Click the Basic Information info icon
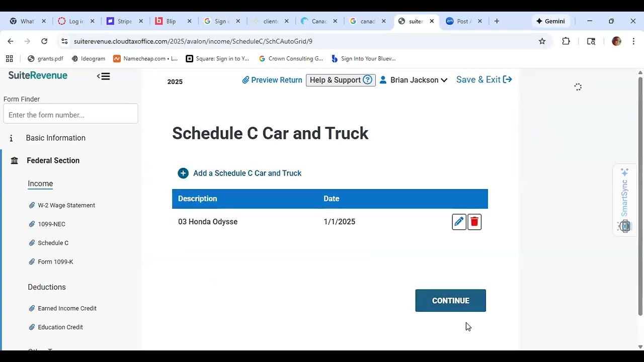 (11, 138)
